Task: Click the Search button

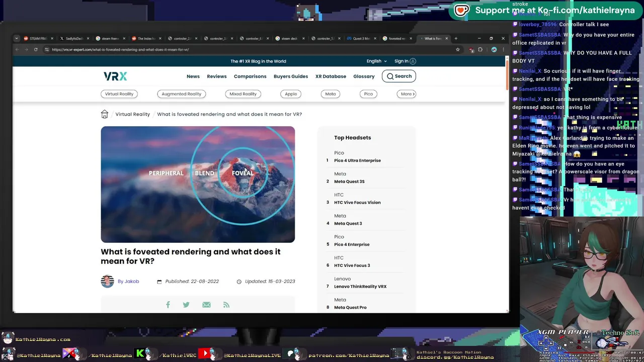Action: pyautogui.click(x=399, y=76)
